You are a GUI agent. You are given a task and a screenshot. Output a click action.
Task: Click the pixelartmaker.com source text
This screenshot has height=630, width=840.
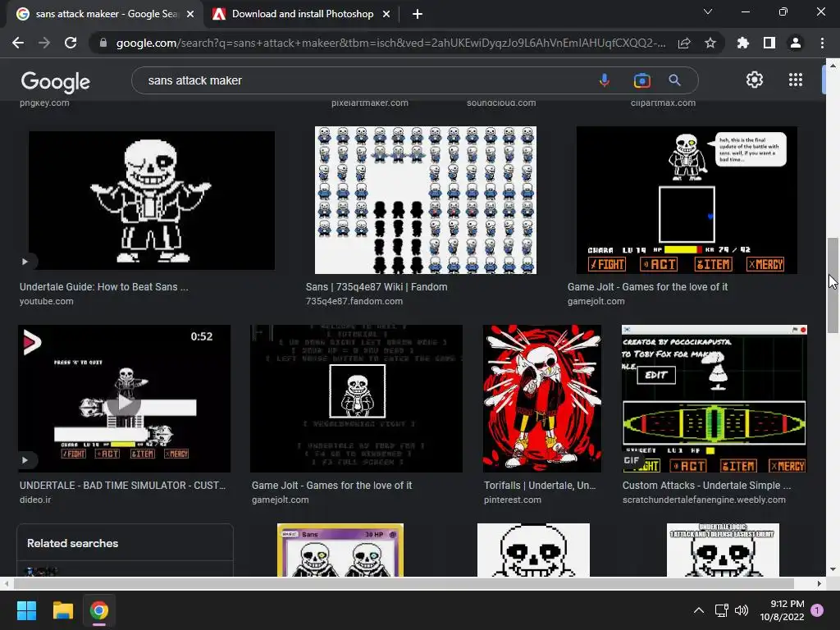click(x=370, y=103)
